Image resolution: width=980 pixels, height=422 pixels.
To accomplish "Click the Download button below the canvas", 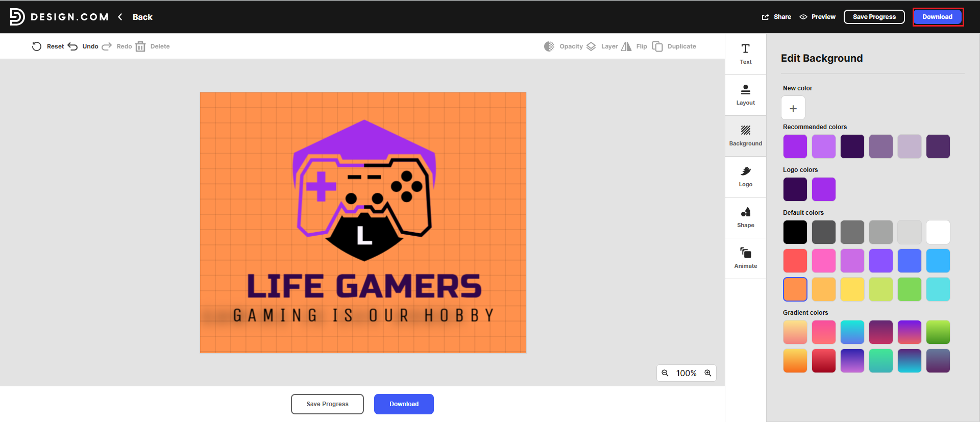I will (404, 404).
